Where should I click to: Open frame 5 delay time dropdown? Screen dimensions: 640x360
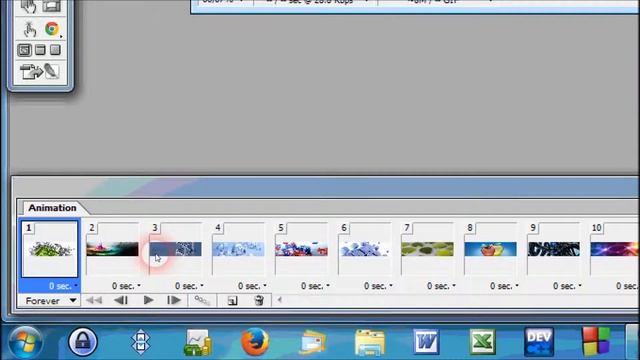pyautogui.click(x=315, y=286)
